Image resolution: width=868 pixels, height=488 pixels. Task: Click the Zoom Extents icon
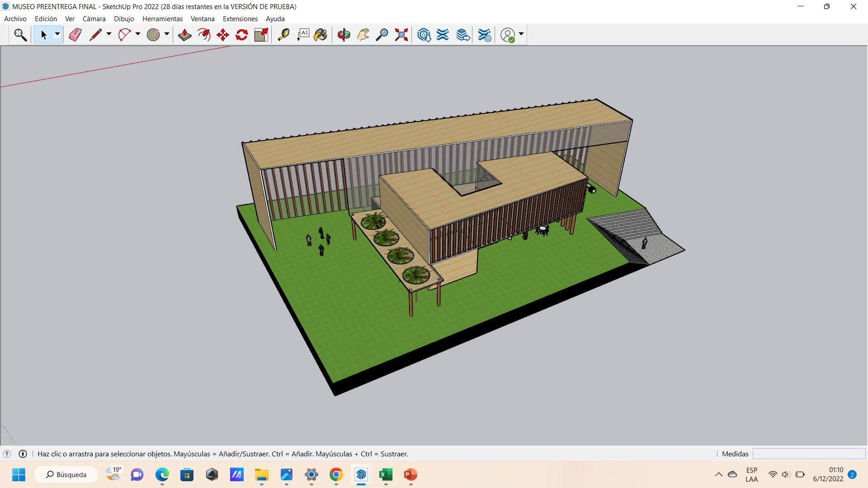point(401,35)
